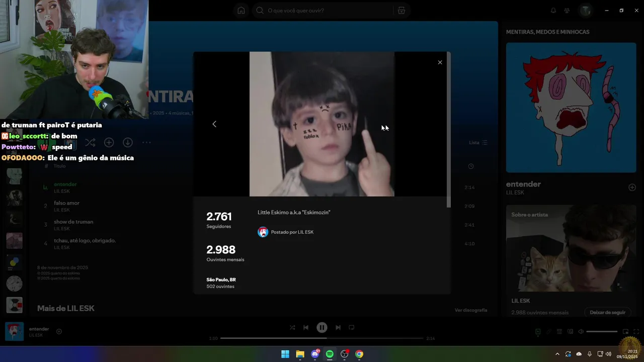Open the user profile avatar
The image size is (644, 362).
click(x=585, y=10)
